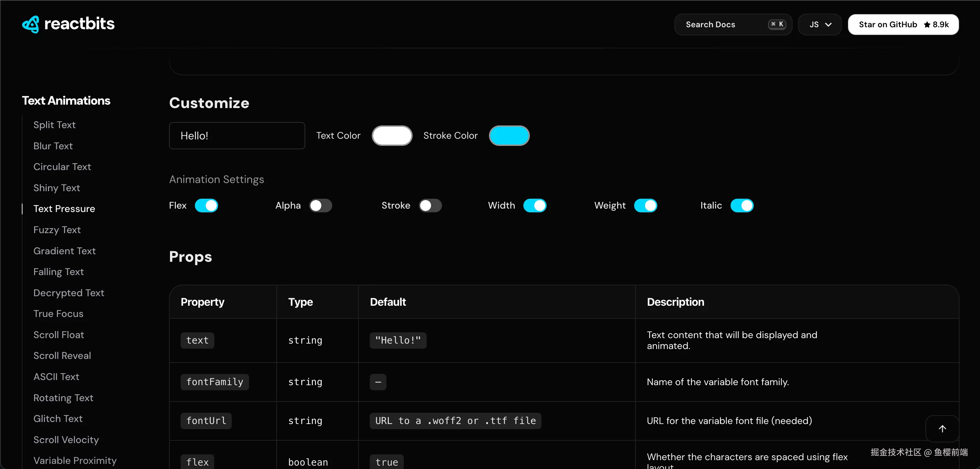Image resolution: width=980 pixels, height=469 pixels.
Task: Click the reactbits logo icon
Action: coord(31,24)
